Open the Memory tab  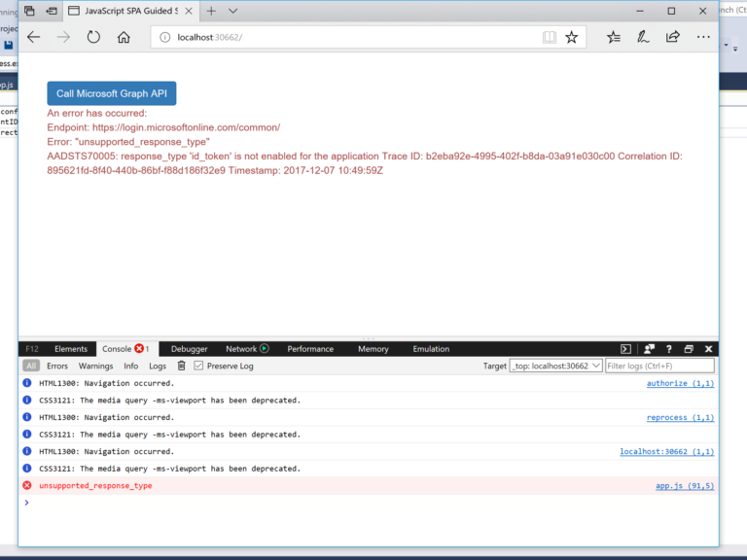[x=373, y=349]
